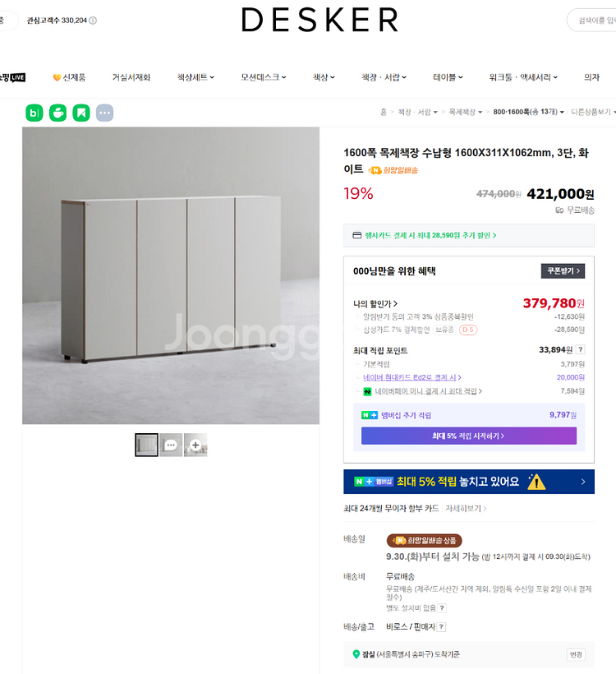Click 변경 to change delivery location
The height and width of the screenshot is (674, 616).
(x=576, y=654)
